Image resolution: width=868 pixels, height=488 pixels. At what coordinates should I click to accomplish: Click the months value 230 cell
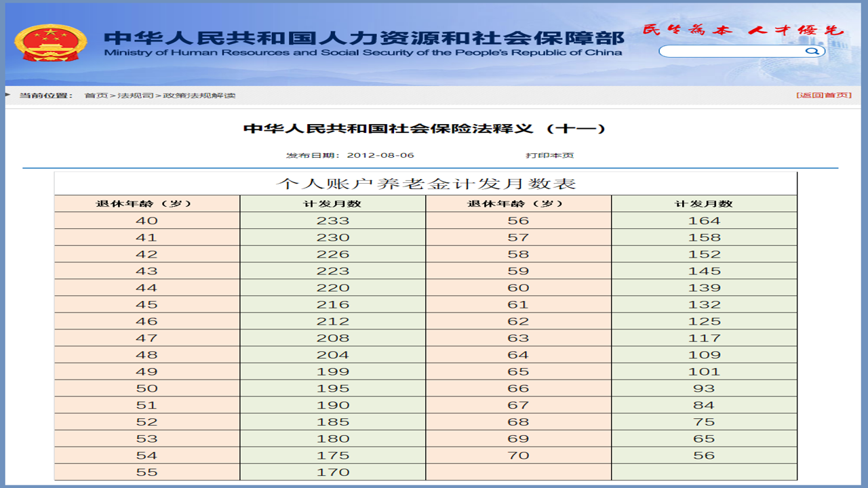(333, 237)
